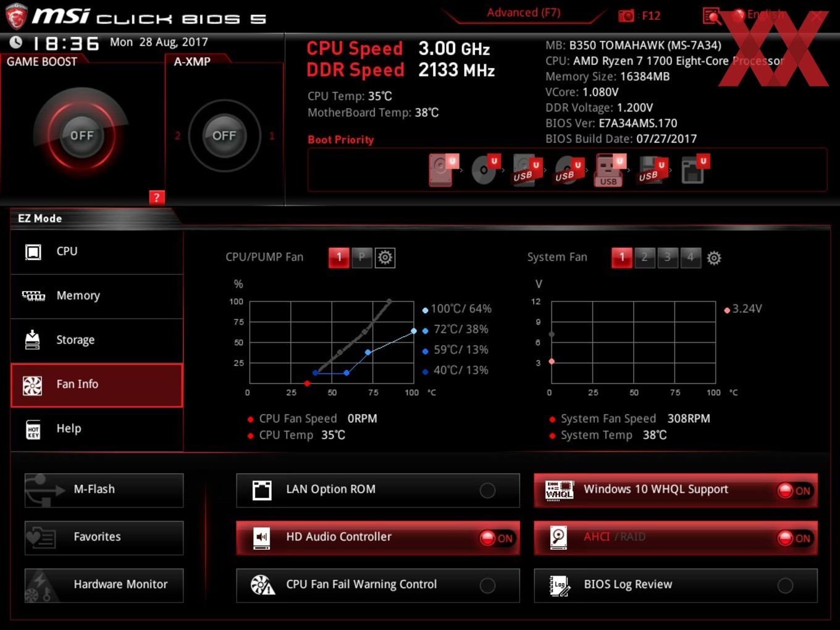Click the WHQL chip icon
The width and height of the screenshot is (840, 630).
coord(559,490)
